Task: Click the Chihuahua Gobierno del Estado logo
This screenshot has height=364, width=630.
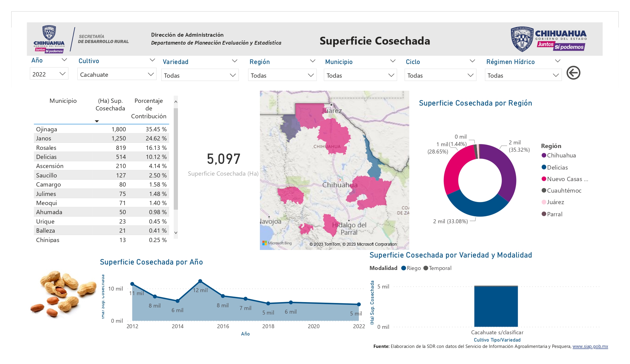Action: pos(549,39)
